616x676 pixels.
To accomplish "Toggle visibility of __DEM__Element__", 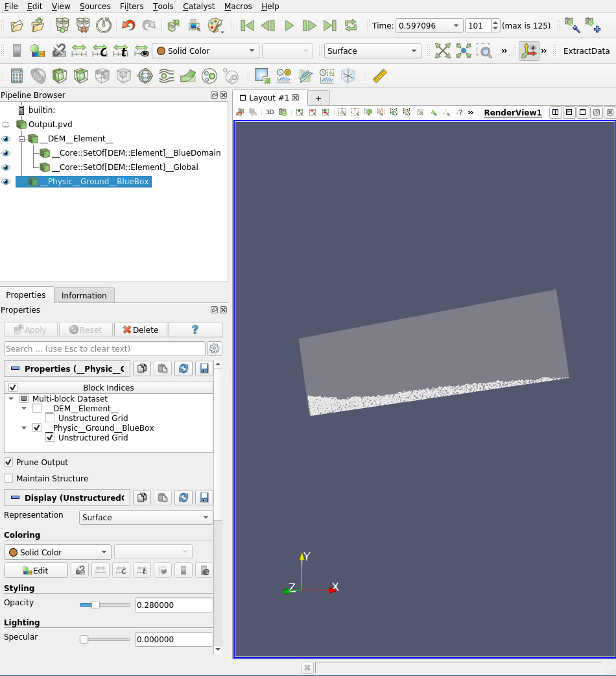I will click(6, 139).
